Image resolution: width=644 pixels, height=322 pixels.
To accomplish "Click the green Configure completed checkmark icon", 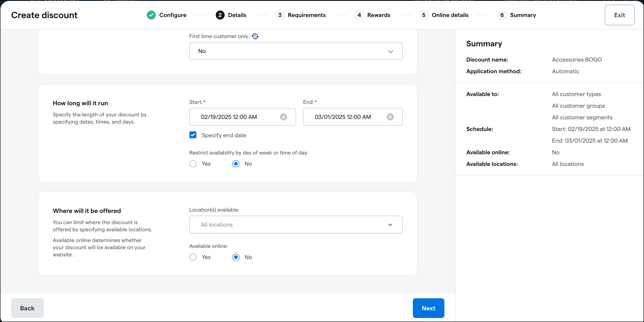I will (x=151, y=15).
